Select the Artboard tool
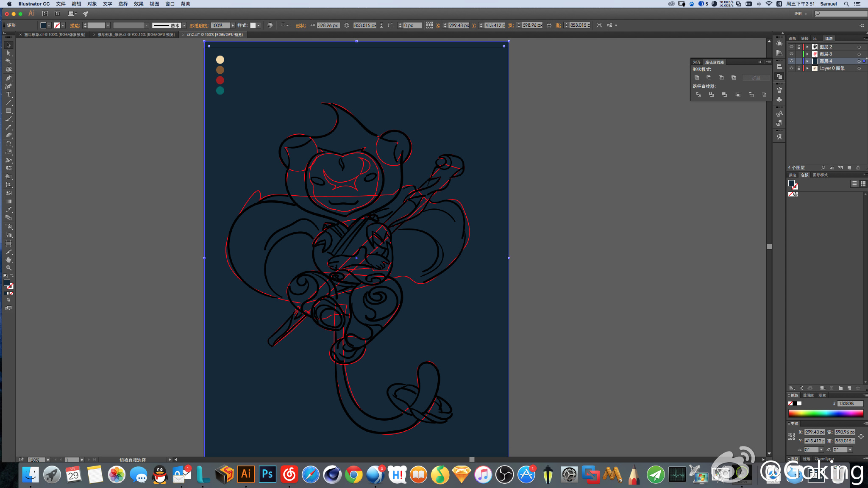Screen dimensions: 868x488 [8, 244]
